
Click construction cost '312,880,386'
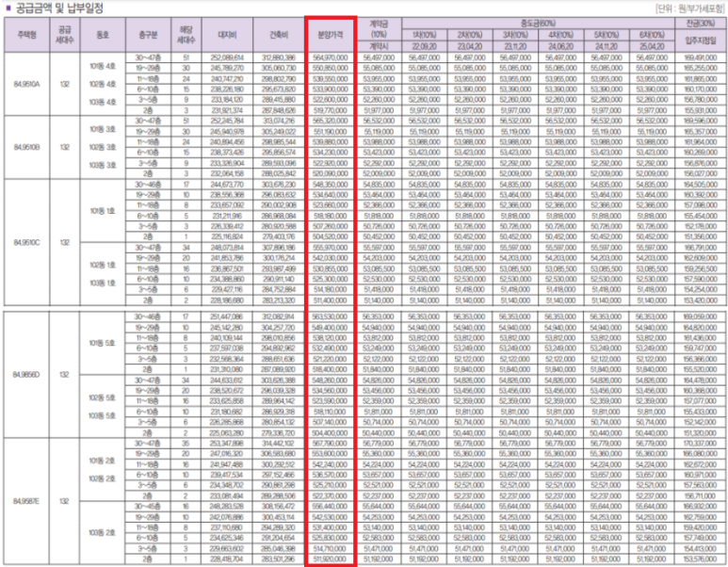279,57
